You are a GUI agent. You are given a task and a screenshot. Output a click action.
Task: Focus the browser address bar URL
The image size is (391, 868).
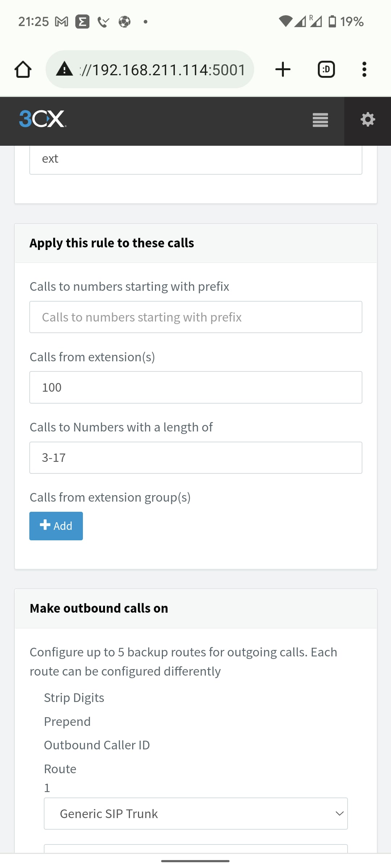[163, 70]
